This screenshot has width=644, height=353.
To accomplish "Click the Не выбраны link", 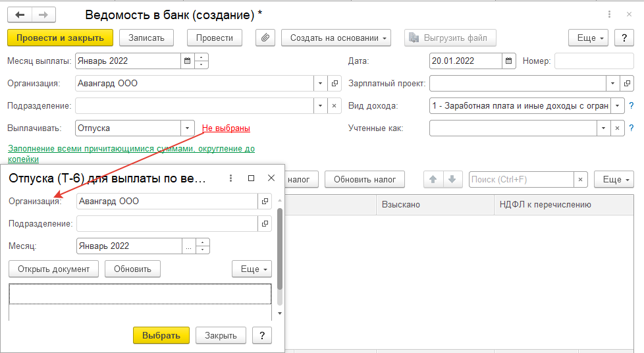I will pos(226,128).
